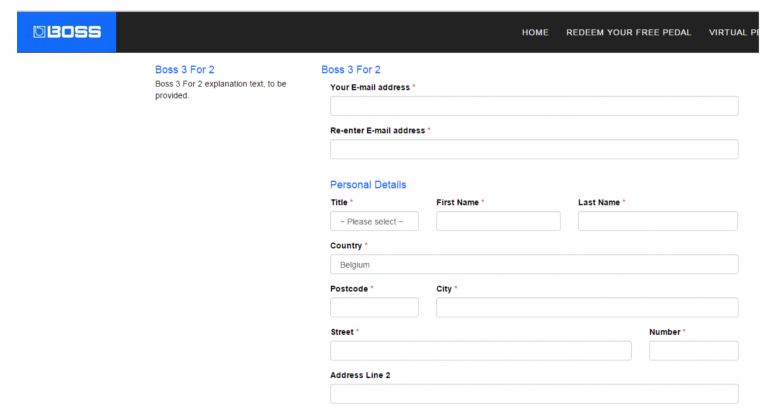Focus the City text field
The image size is (770, 414).
point(587,307)
